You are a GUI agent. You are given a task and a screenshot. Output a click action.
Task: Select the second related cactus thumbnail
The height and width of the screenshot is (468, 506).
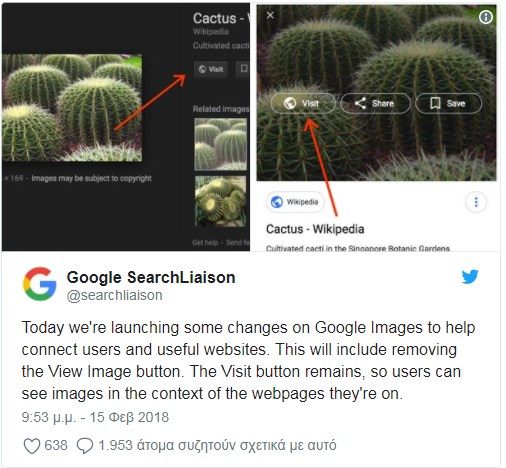(x=221, y=202)
